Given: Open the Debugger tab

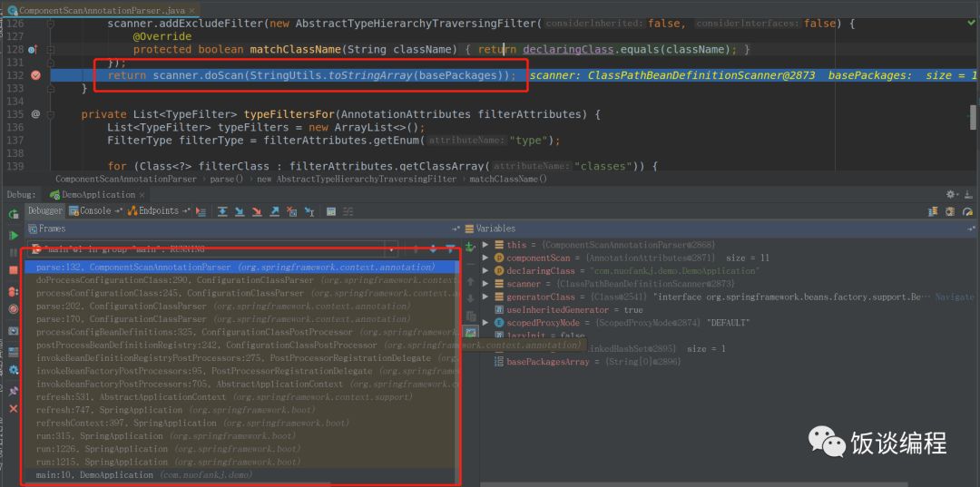Looking at the screenshot, I should pyautogui.click(x=45, y=211).
